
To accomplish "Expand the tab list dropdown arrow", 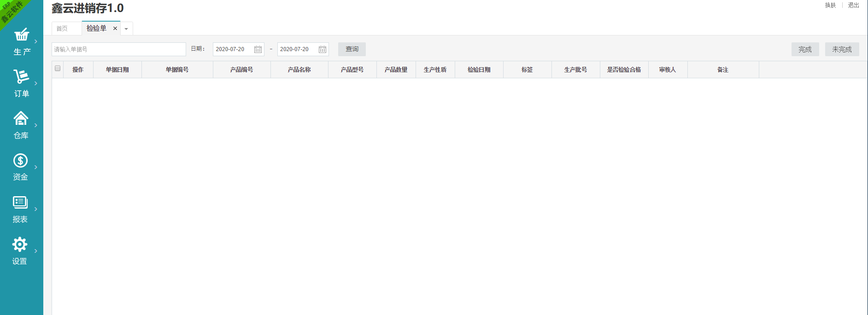I will [x=126, y=29].
